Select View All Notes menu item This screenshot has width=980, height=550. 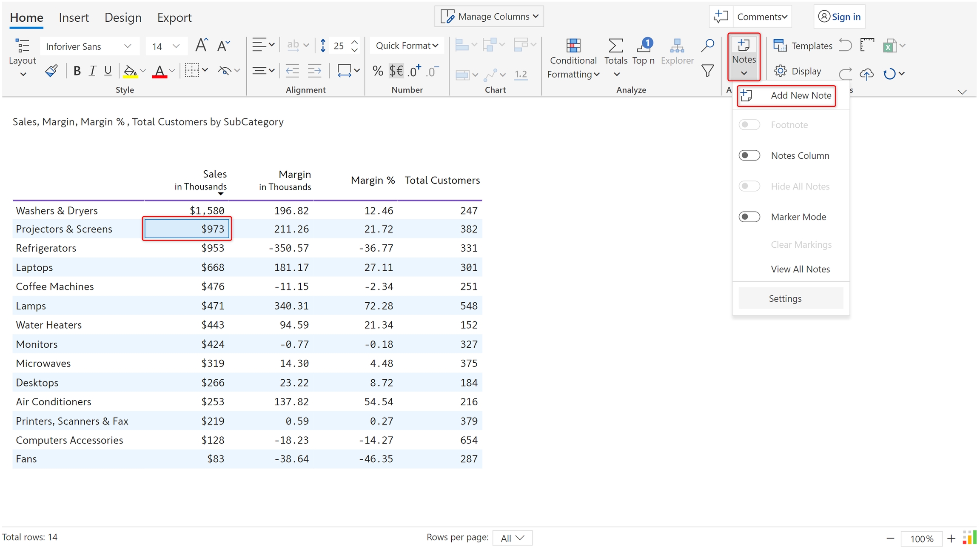pos(800,269)
